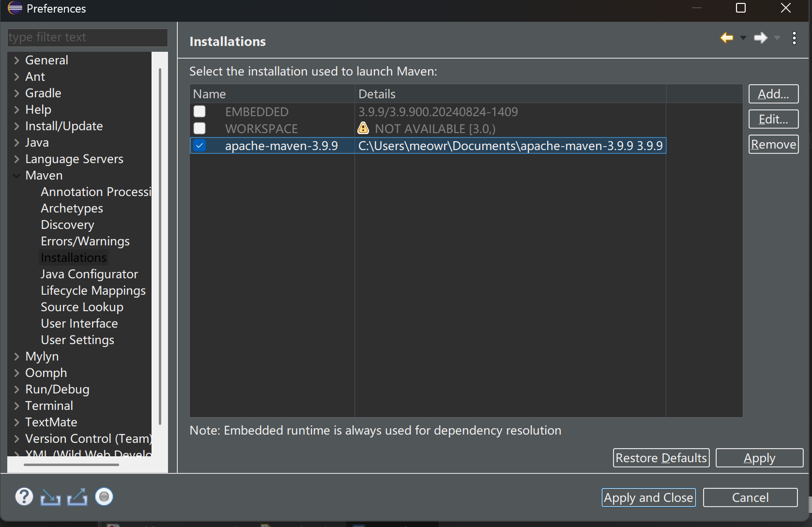812x527 pixels.
Task: Click the Oomph preference recorder icon
Action: [104, 497]
